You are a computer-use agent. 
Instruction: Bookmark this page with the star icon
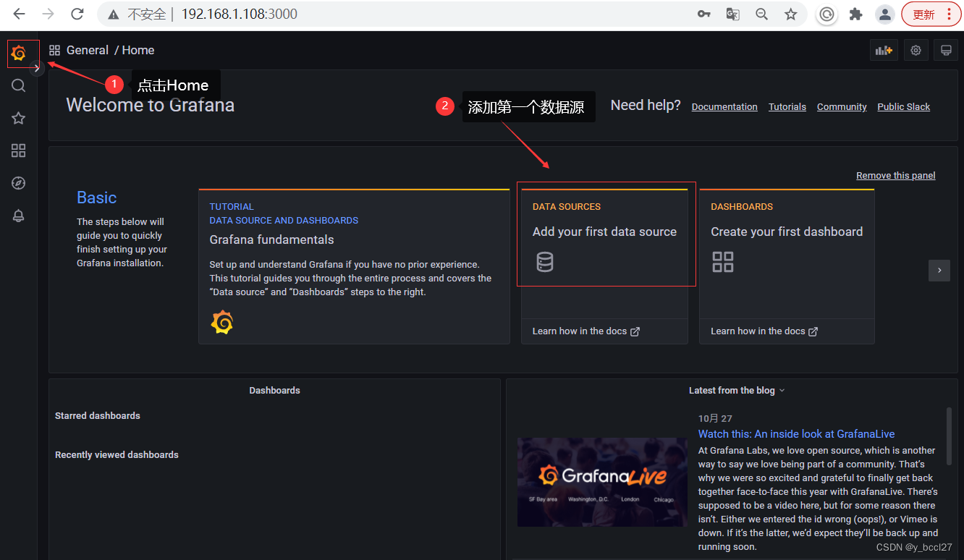point(790,14)
